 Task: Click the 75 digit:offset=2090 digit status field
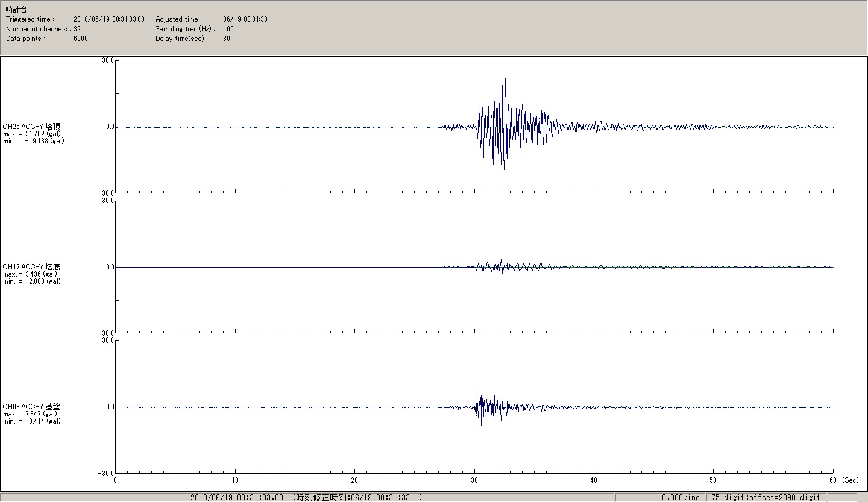(766, 497)
